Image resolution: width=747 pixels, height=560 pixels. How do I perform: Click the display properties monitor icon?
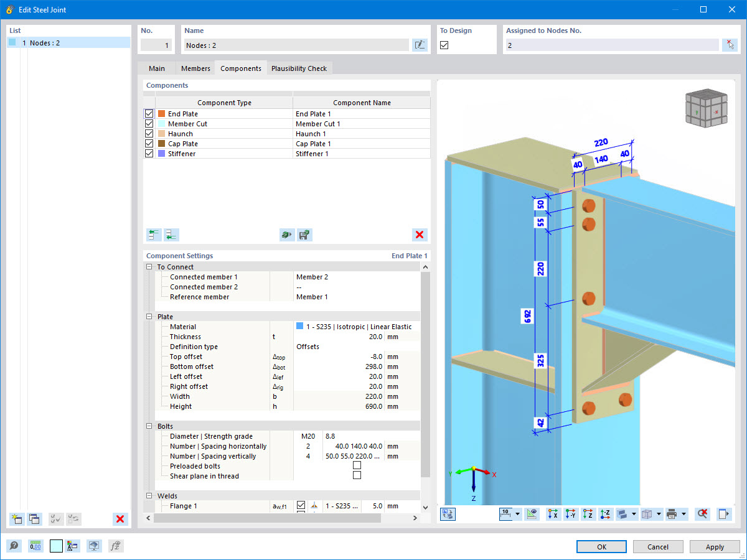click(x=94, y=546)
